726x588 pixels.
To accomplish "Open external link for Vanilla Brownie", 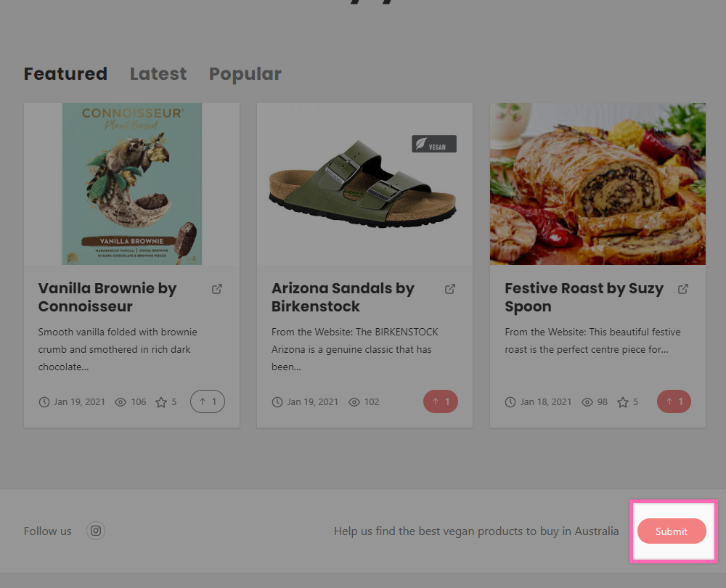I will 217,289.
